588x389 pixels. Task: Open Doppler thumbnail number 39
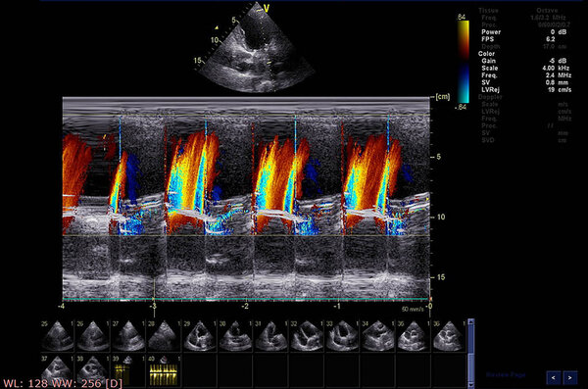pyautogui.click(x=128, y=370)
